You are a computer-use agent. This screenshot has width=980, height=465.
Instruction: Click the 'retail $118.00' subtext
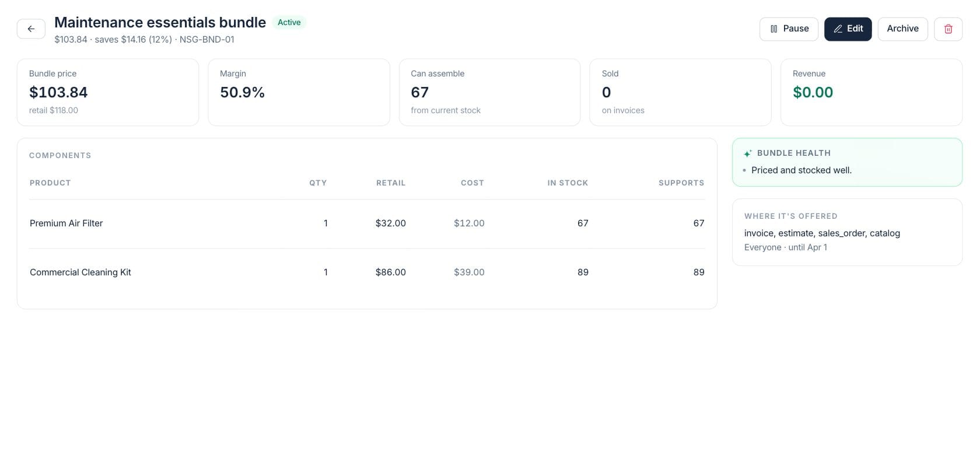tap(54, 110)
